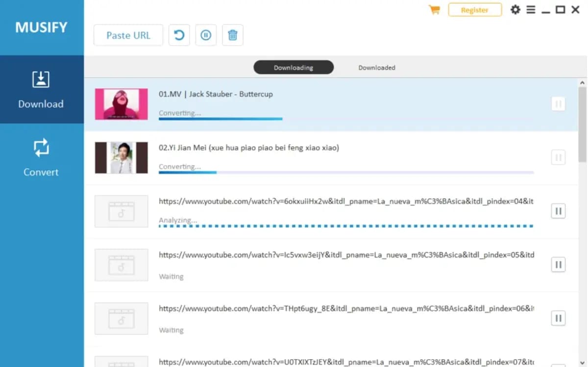Pause the Jack Stauber - Buttercup download

558,104
